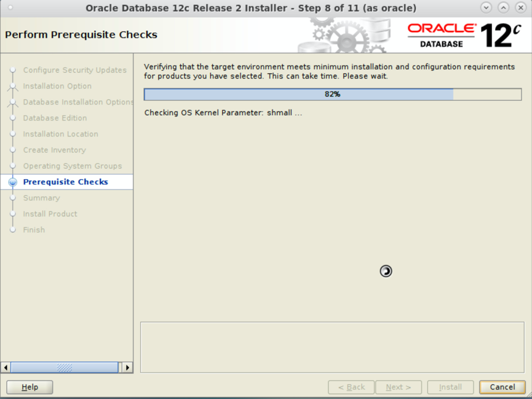Click the disabled Back button
Image resolution: width=532 pixels, height=399 pixels.
pyautogui.click(x=351, y=387)
